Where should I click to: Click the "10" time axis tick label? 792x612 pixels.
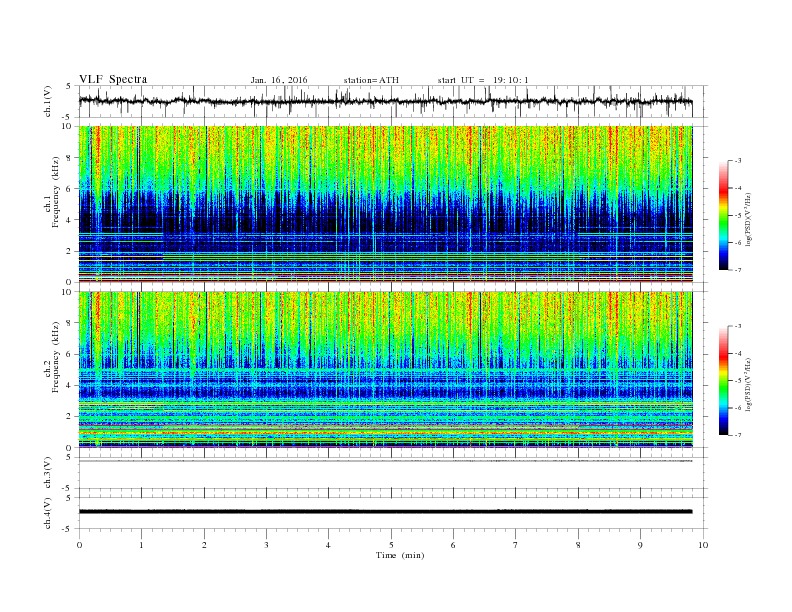pyautogui.click(x=703, y=545)
